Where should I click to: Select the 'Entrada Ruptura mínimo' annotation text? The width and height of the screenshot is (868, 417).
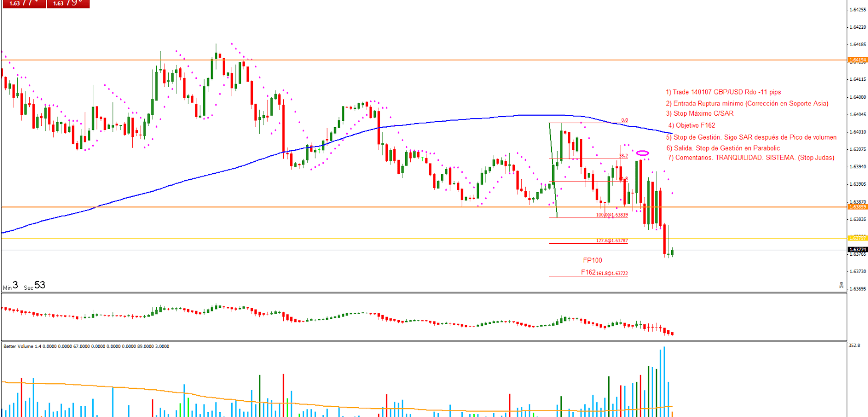pos(746,104)
